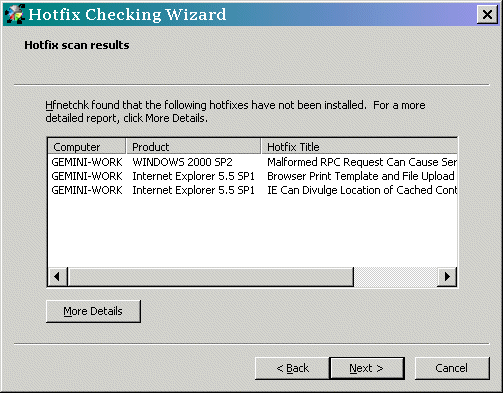Sort by the Product column header
Viewport: 503px width, 393px height.
coord(193,147)
